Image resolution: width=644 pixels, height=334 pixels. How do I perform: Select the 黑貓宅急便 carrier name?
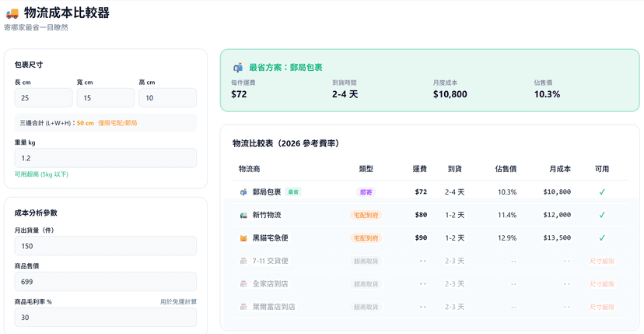click(270, 237)
